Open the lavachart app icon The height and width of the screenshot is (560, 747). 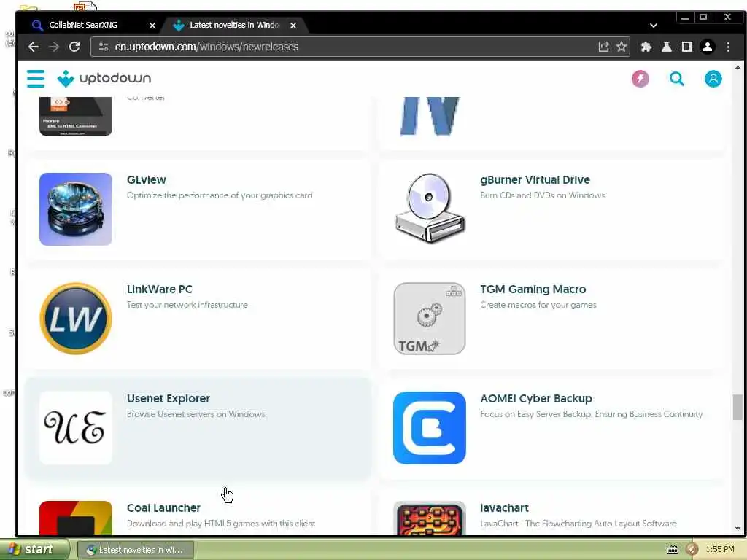430,518
